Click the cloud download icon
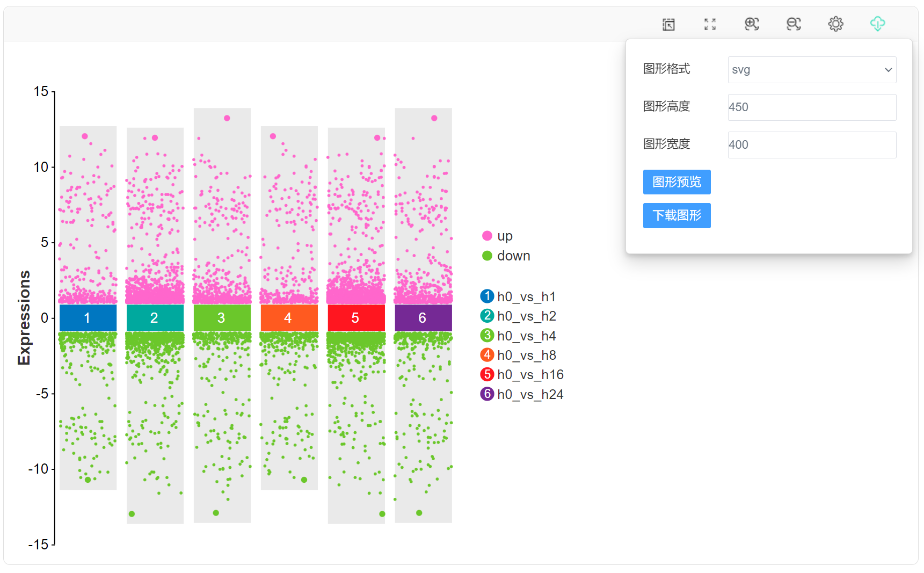 pos(877,24)
